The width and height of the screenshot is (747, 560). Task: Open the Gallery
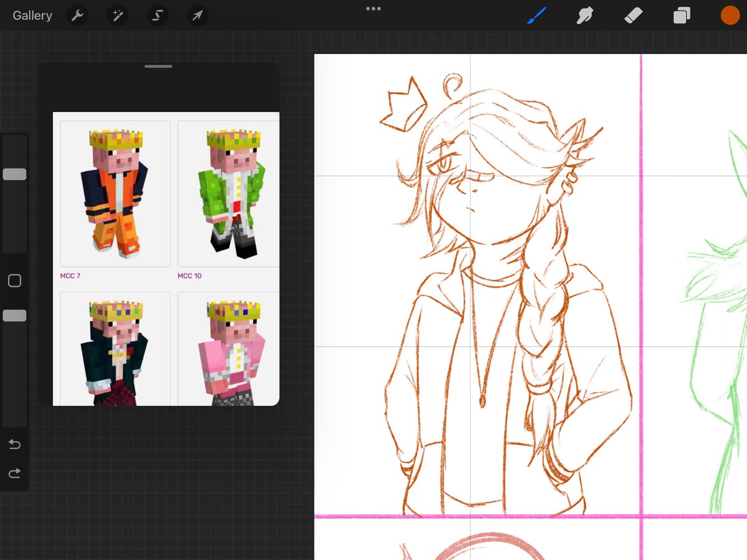point(32,16)
